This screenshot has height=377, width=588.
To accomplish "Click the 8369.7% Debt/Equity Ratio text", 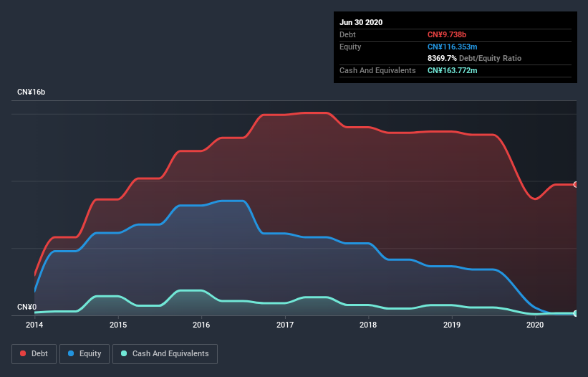I will (x=474, y=58).
